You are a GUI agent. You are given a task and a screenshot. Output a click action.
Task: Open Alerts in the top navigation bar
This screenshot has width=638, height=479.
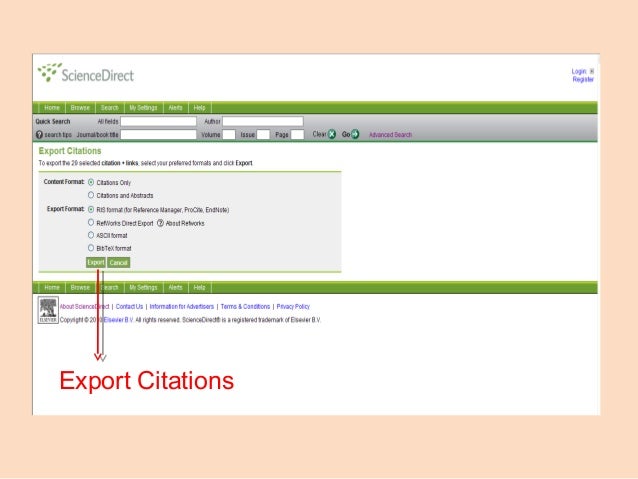click(175, 108)
